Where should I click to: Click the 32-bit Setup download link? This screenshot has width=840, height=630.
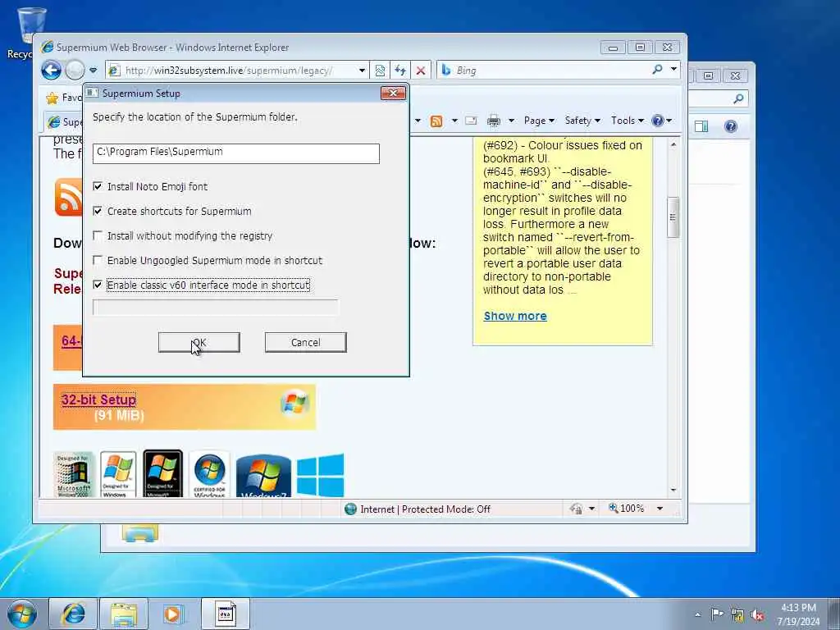coord(98,399)
